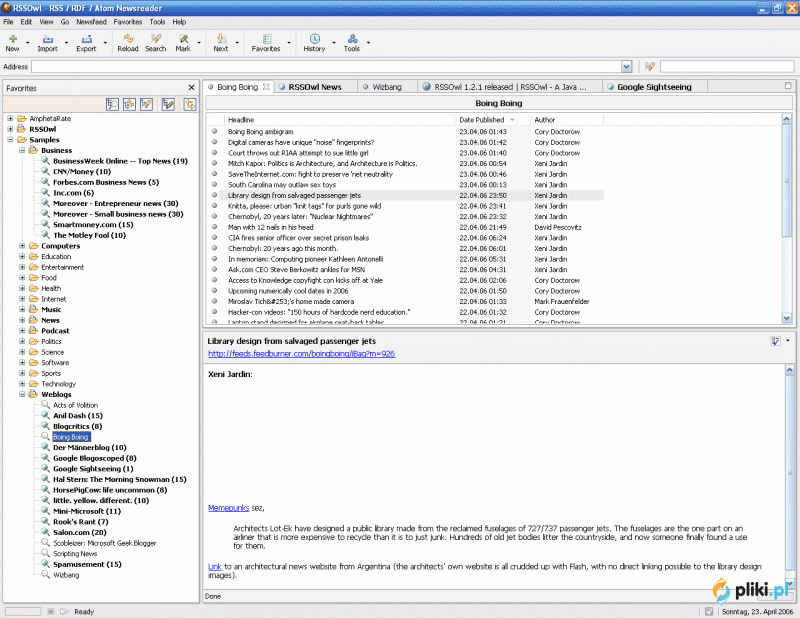Toggle read status of Knitta, please headline
Viewport: 800px width, 618px height.
click(x=215, y=206)
